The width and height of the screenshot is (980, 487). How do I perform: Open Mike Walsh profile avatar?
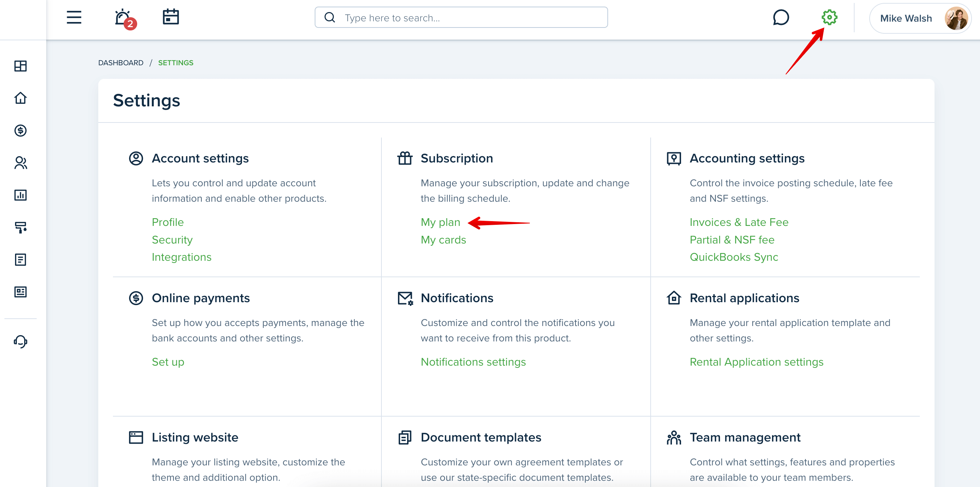click(956, 18)
